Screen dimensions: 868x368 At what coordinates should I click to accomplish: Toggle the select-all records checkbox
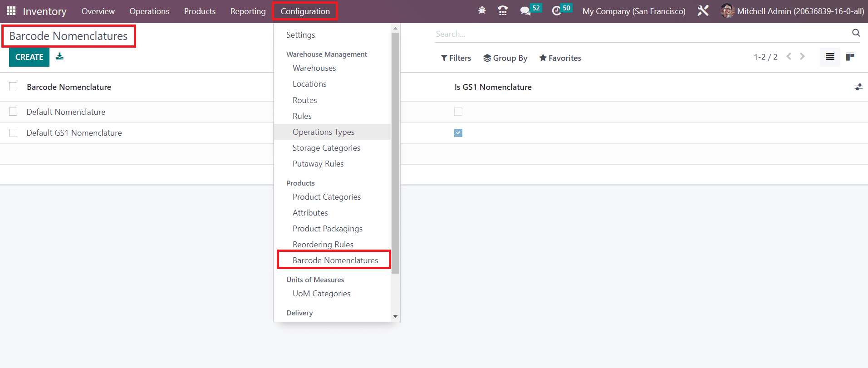pyautogui.click(x=13, y=87)
